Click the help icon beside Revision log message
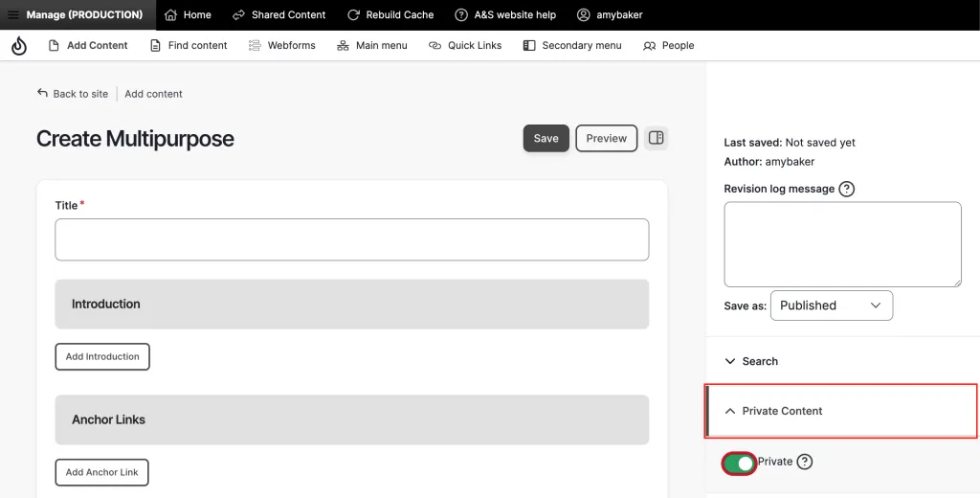The image size is (980, 498). point(846,189)
